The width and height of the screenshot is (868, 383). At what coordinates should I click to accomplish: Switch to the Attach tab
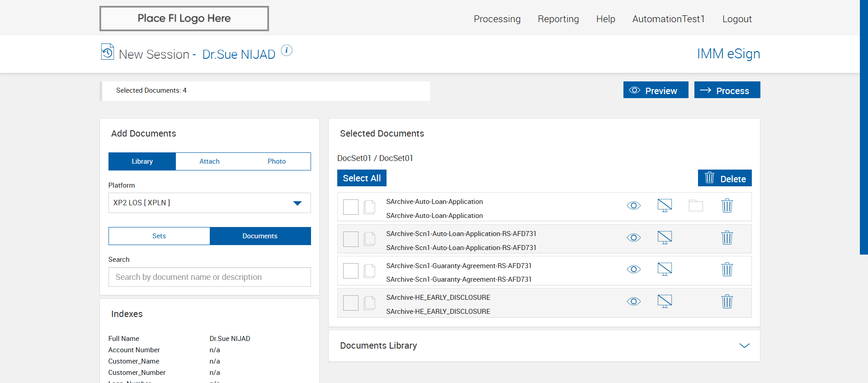pyautogui.click(x=209, y=161)
